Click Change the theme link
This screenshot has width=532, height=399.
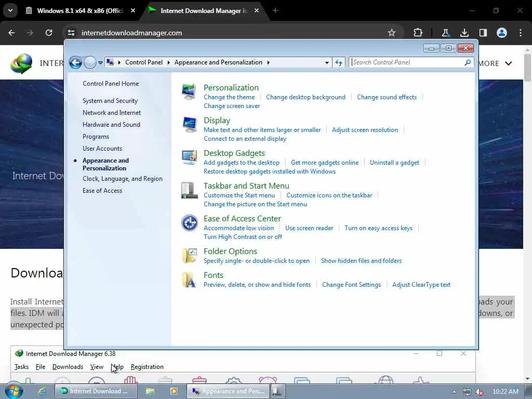(x=229, y=97)
